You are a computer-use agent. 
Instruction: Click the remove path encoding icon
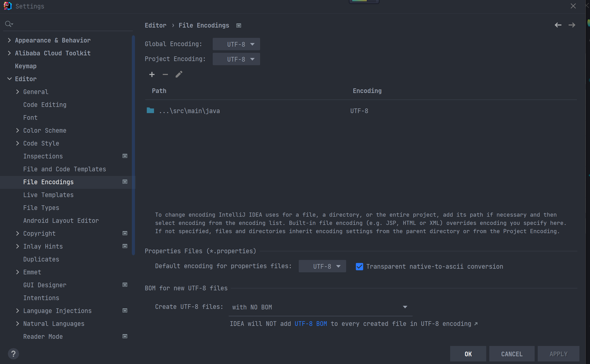click(x=165, y=75)
